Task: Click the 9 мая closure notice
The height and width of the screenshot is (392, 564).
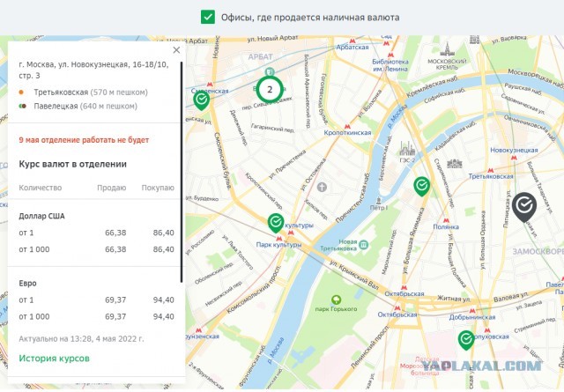Action: click(x=84, y=139)
